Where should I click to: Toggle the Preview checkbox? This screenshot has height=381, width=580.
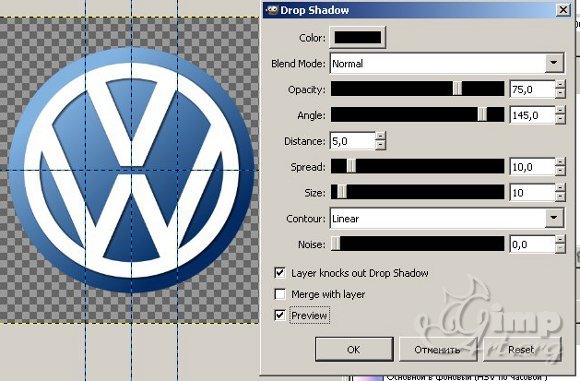click(x=280, y=316)
